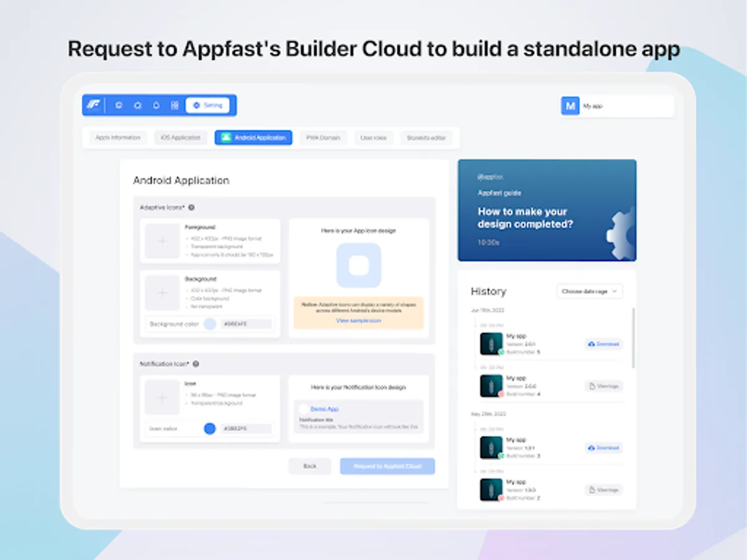Open the User roles tab
The height and width of the screenshot is (560, 747).
point(374,138)
